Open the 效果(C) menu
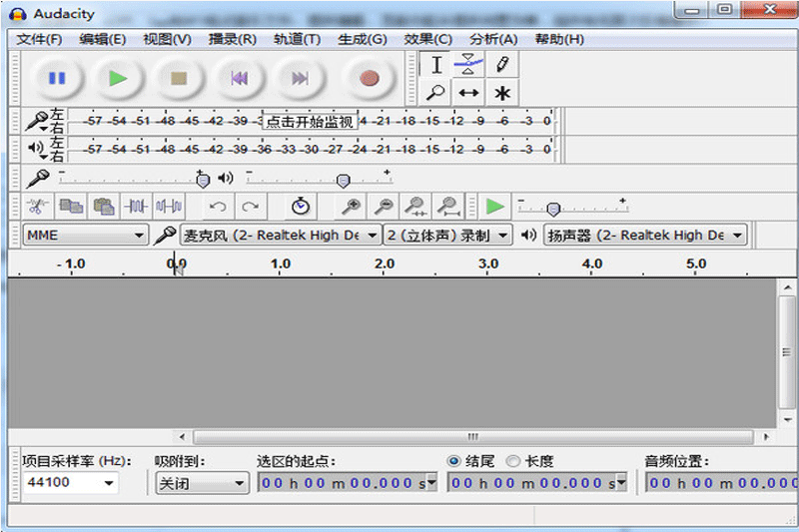Image resolution: width=799 pixels, height=532 pixels. click(x=427, y=39)
